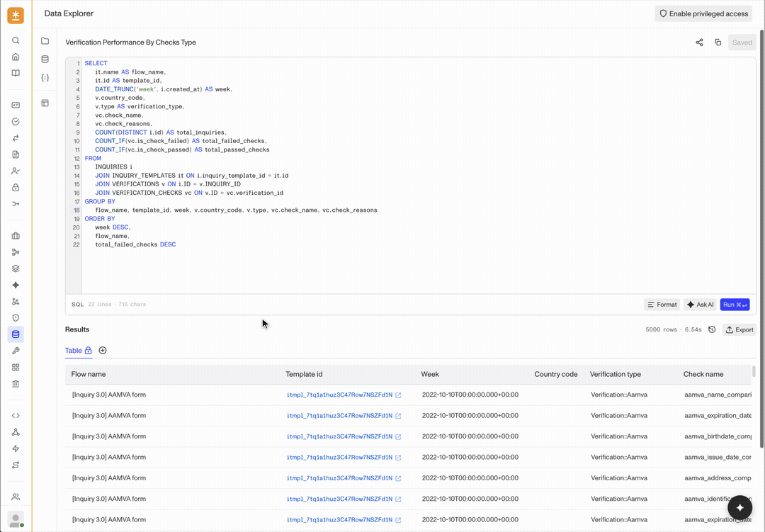The width and height of the screenshot is (765, 532).
Task: Click the Template id column header
Action: click(304, 374)
